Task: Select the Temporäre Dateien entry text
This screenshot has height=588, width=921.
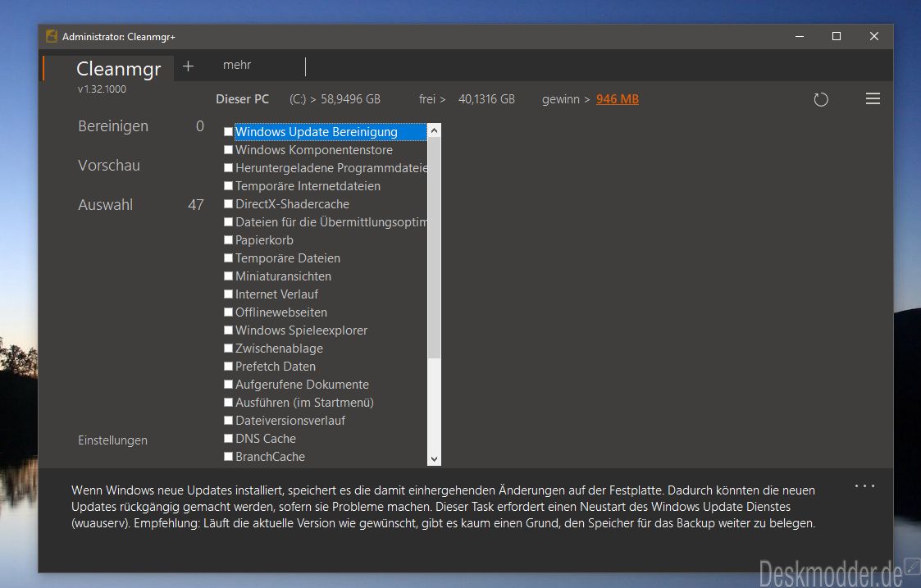Action: (x=288, y=258)
